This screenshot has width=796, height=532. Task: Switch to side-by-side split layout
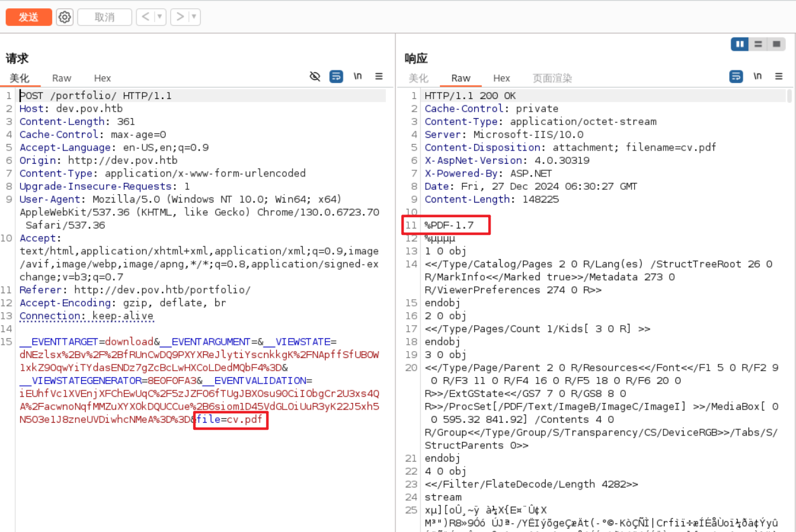point(740,44)
